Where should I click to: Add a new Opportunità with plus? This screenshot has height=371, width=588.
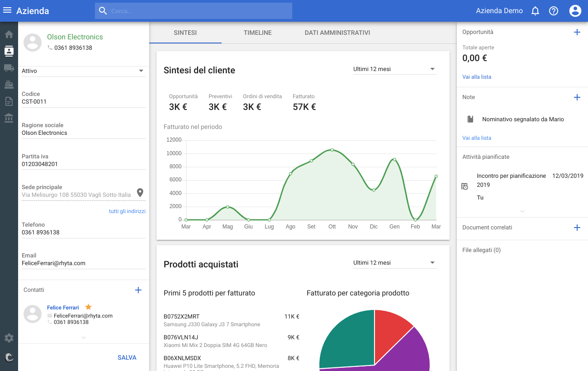coord(577,32)
